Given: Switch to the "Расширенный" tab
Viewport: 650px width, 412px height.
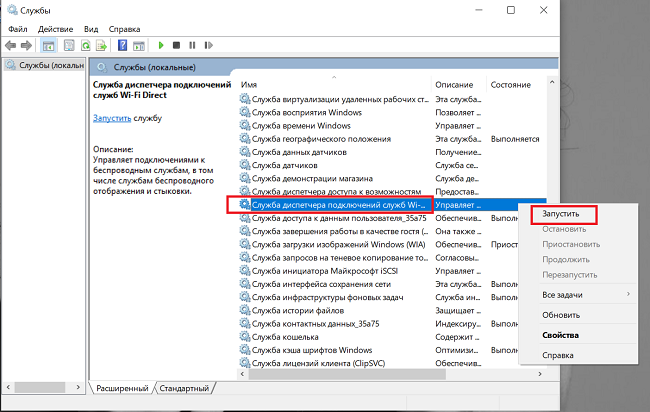Looking at the screenshot, I should pyautogui.click(x=122, y=388).
